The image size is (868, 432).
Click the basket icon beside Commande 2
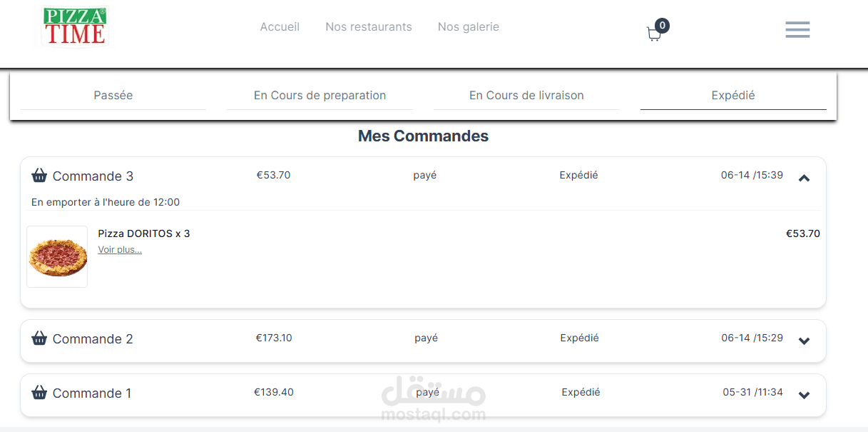coord(40,338)
